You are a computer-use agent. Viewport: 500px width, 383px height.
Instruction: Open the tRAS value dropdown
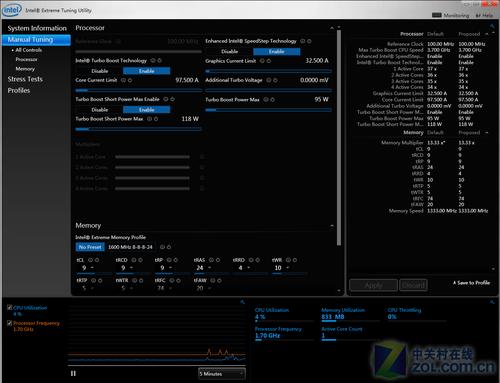click(210, 268)
